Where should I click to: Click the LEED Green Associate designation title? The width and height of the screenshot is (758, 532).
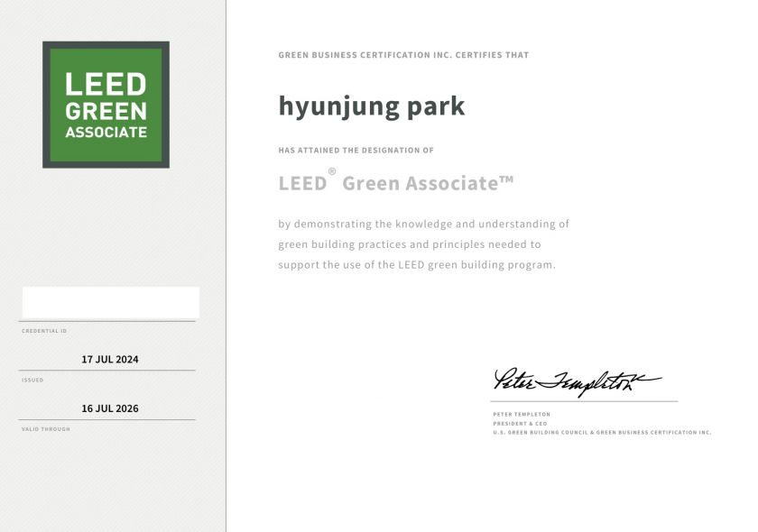coord(395,184)
